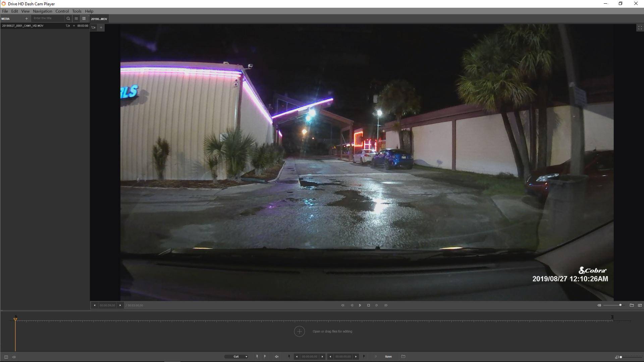Image resolution: width=644 pixels, height=362 pixels.
Task: Open folder icon beside the volume slider
Action: tap(632, 305)
